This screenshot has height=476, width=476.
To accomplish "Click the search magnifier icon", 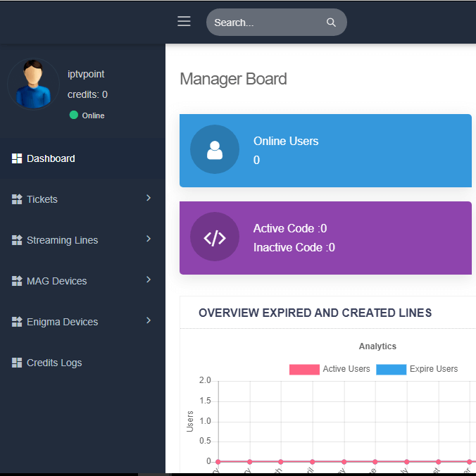I will pyautogui.click(x=331, y=23).
